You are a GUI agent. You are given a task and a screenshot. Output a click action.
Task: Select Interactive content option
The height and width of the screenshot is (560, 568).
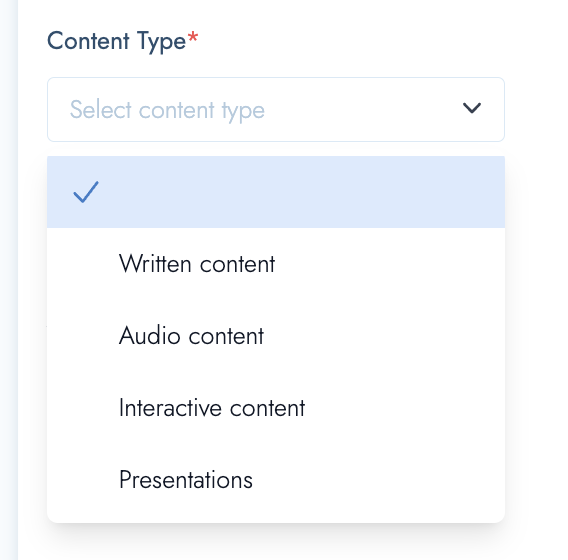pos(276,408)
